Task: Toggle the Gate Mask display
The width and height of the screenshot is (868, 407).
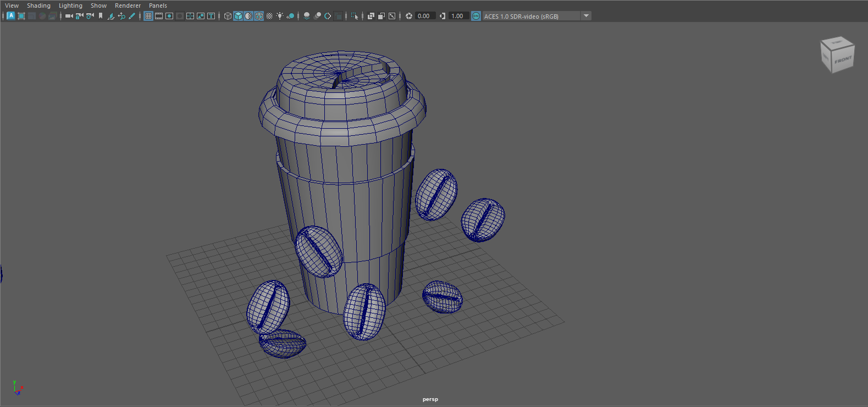Action: point(180,16)
